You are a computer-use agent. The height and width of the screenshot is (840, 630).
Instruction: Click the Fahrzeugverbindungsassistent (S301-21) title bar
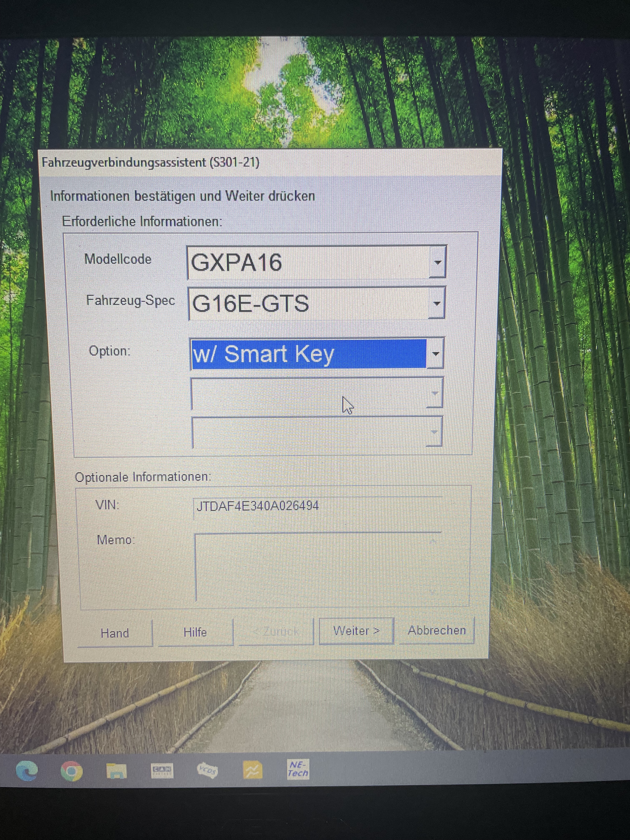[x=270, y=162]
